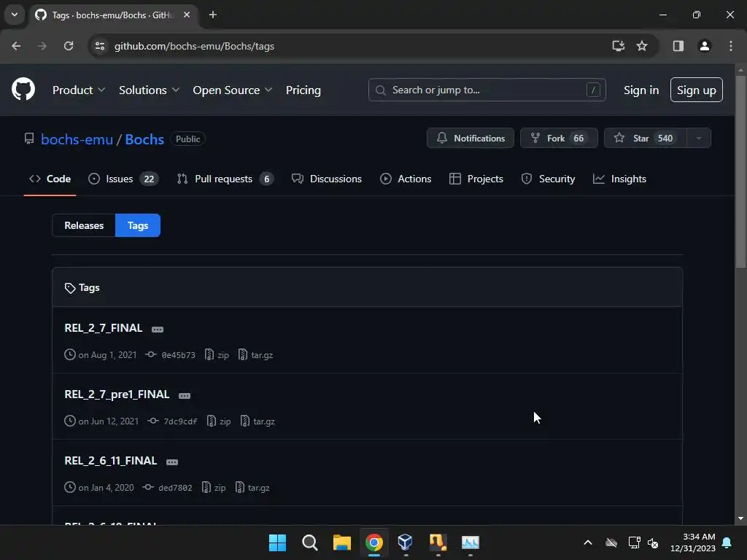Switch to the Code tab
The width and height of the screenshot is (747, 560).
pyautogui.click(x=50, y=179)
